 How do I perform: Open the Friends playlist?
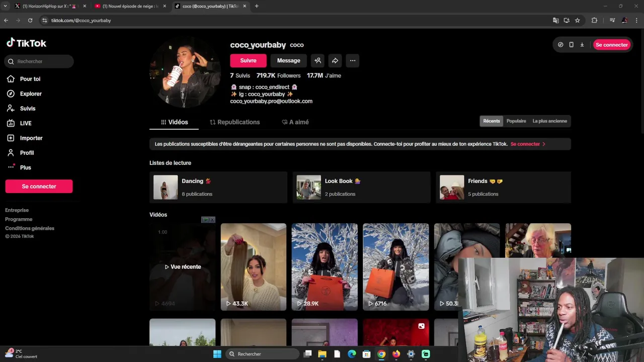click(x=503, y=187)
